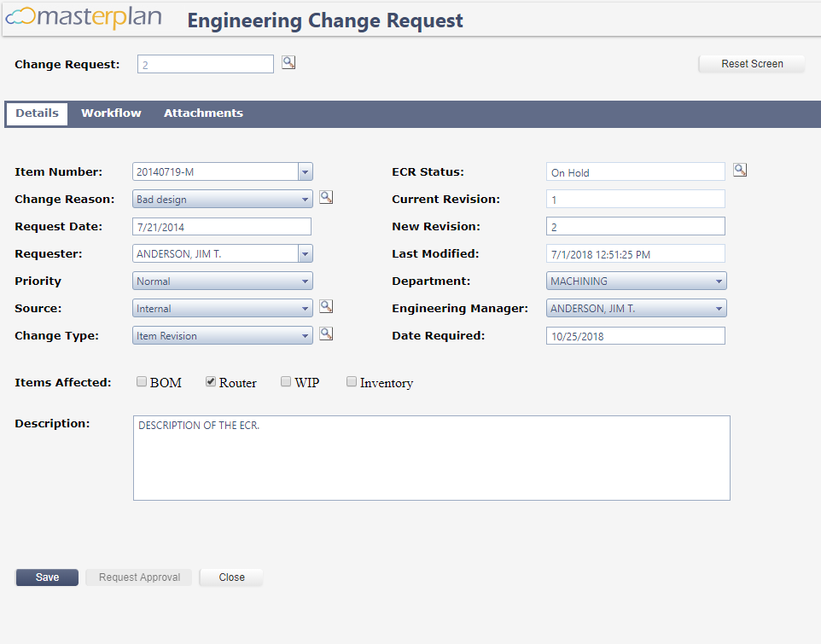Open the Attachments tab

click(203, 113)
